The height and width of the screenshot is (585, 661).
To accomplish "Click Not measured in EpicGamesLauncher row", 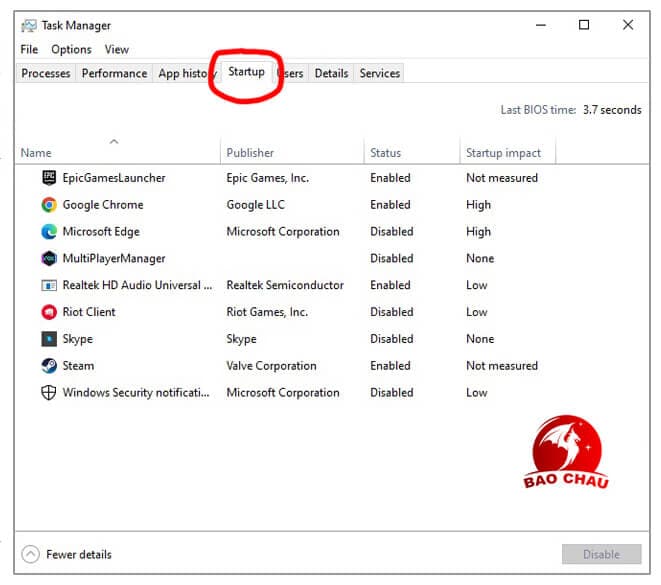I will pyautogui.click(x=502, y=178).
